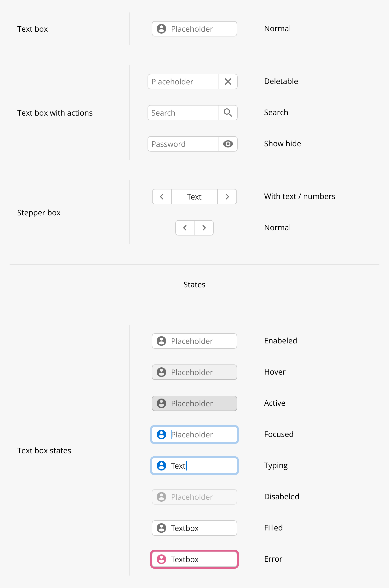Click the Enabeled state Placeholder text box
The height and width of the screenshot is (588, 389).
pos(194,341)
